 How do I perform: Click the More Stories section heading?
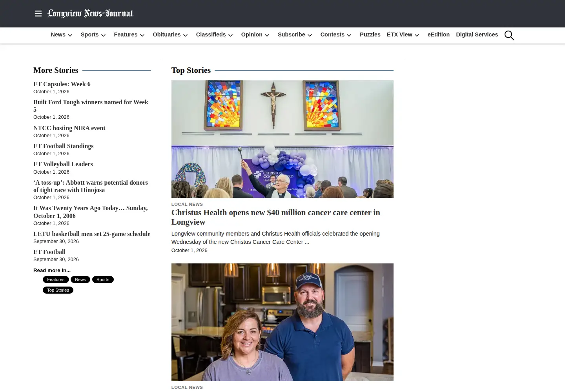[56, 70]
